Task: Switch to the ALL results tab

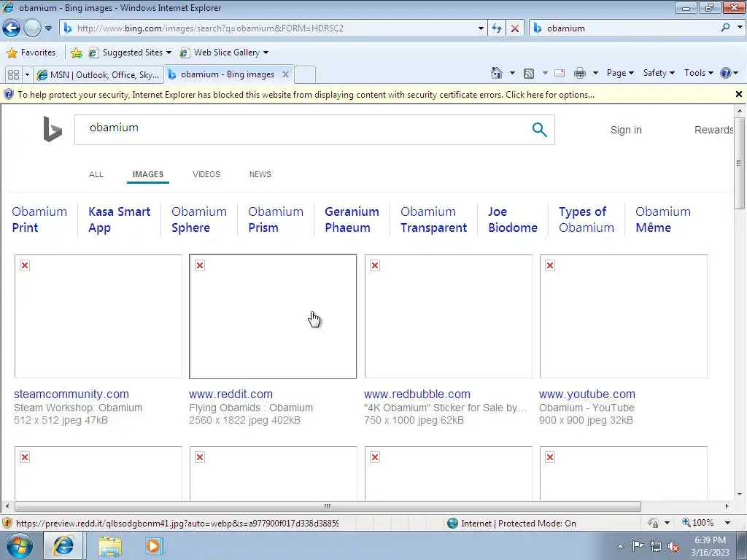Action: point(96,174)
